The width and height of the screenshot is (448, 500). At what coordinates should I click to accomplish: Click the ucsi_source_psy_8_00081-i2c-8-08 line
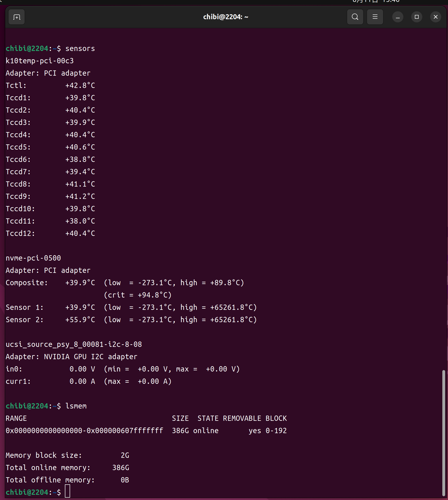[74, 344]
